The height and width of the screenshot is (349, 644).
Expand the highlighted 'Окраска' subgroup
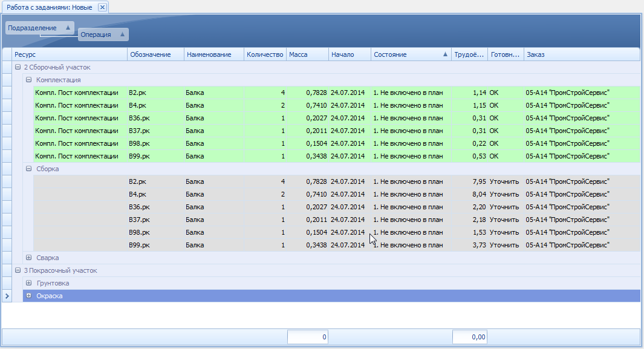pyautogui.click(x=28, y=296)
